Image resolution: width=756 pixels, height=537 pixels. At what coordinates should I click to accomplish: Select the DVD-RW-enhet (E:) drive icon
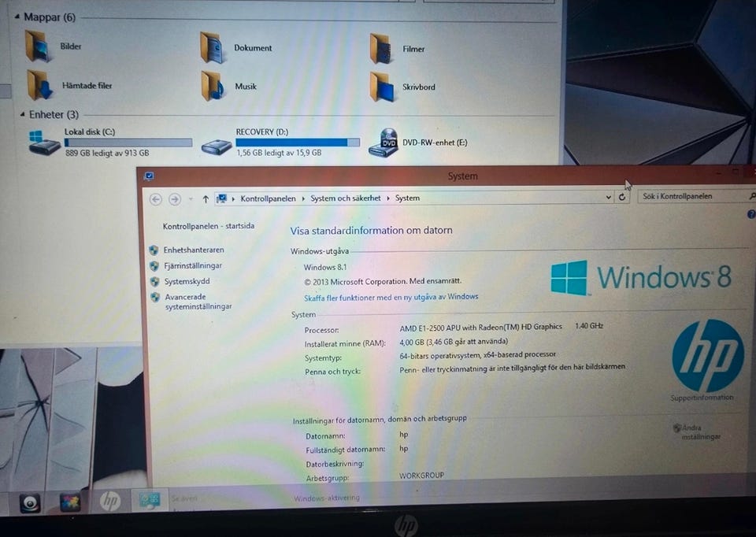point(384,143)
